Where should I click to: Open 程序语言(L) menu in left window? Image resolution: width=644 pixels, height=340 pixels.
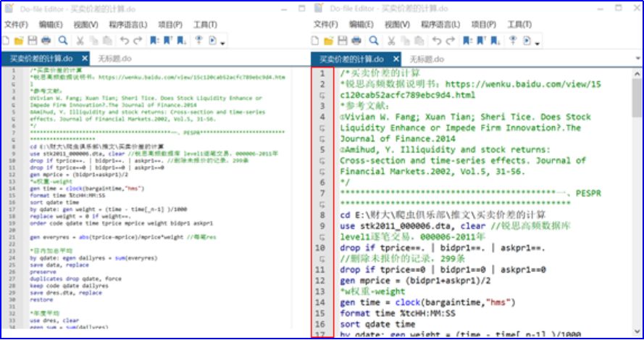(x=128, y=25)
